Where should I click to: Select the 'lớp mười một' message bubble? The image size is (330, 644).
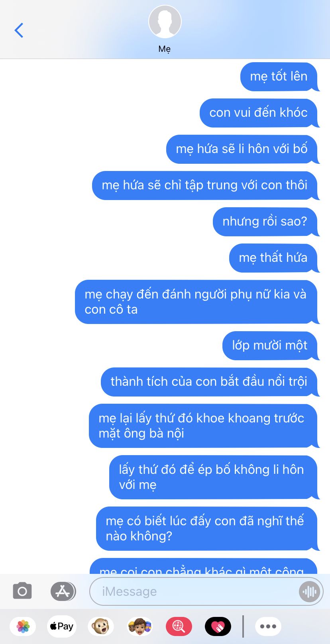point(270,346)
